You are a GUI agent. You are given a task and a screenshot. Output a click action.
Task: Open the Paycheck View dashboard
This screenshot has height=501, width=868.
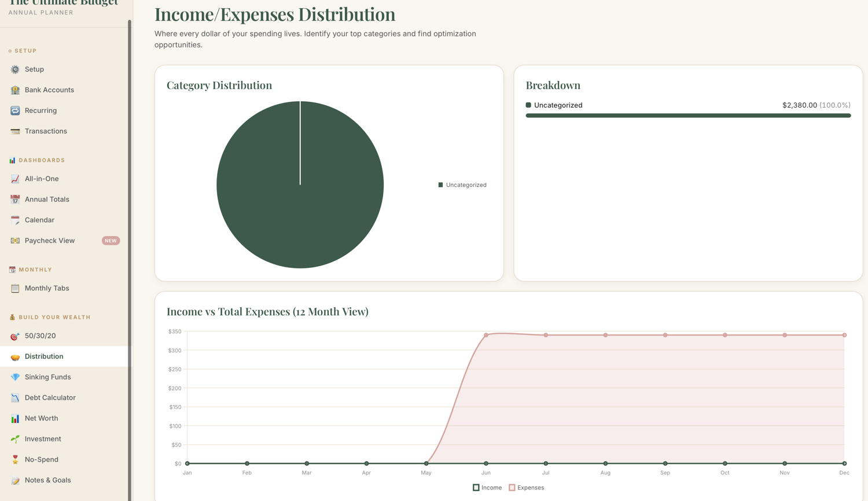[65, 241]
